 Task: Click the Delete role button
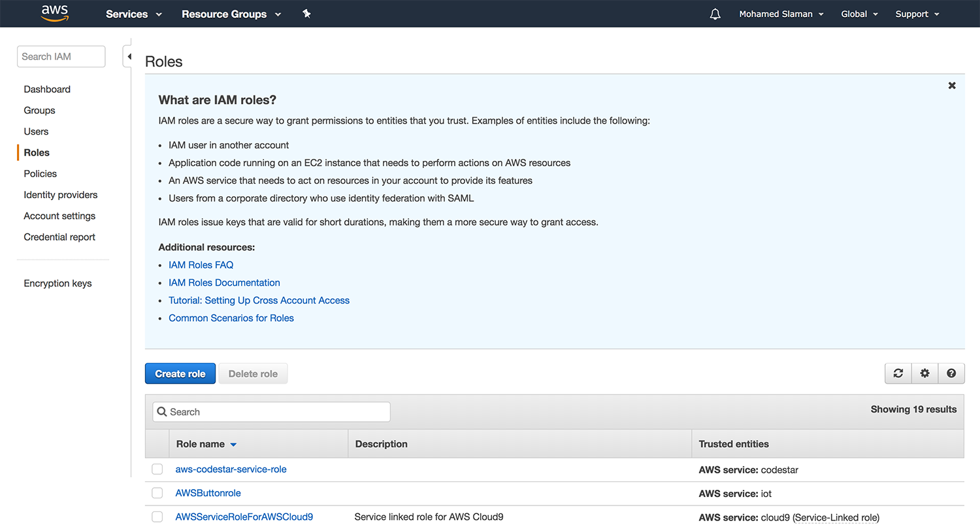(253, 373)
